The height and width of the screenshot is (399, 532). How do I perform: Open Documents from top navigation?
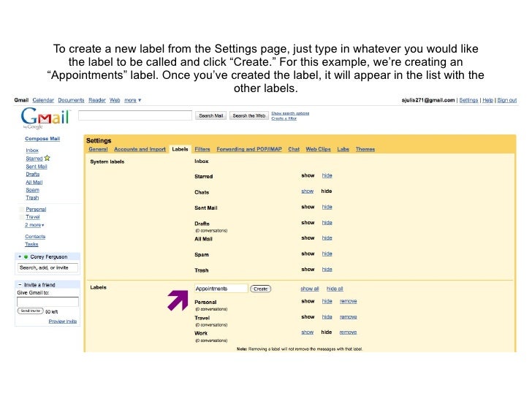tap(71, 100)
